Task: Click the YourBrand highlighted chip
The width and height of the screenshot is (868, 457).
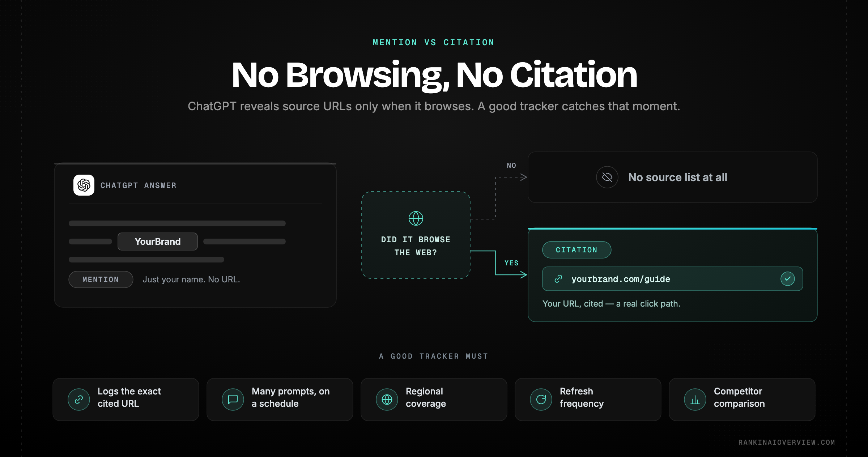Action: click(x=158, y=242)
